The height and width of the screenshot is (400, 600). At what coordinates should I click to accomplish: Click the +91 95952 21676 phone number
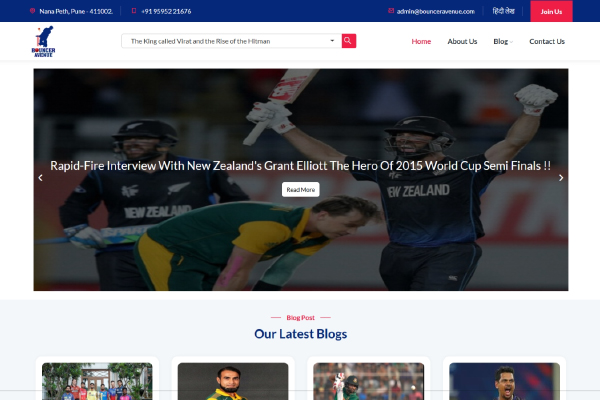(166, 11)
